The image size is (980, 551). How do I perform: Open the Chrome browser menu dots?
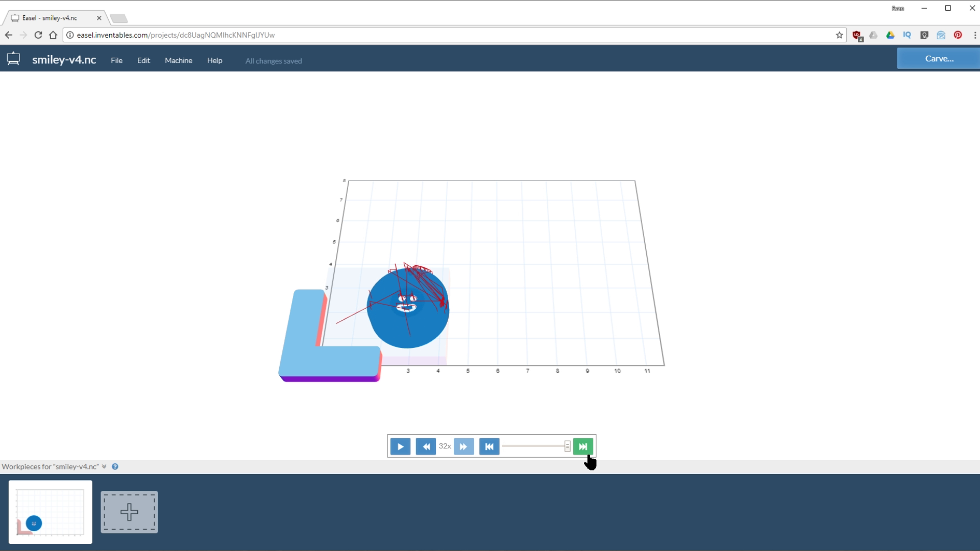(x=975, y=35)
